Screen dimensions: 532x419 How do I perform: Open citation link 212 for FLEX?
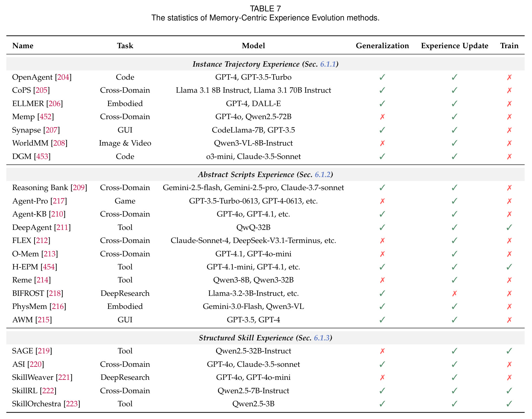[42, 241]
